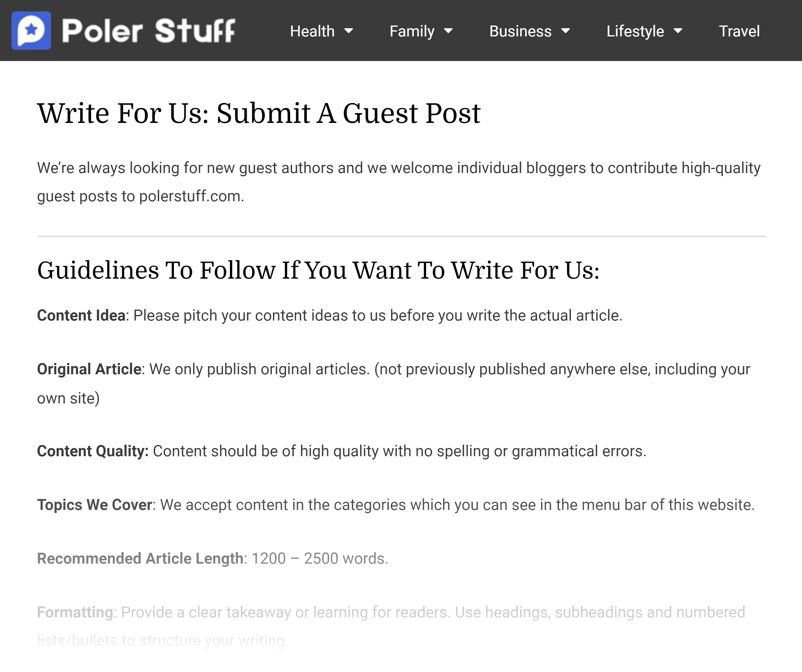Click the Original Article bold label

[x=90, y=369]
